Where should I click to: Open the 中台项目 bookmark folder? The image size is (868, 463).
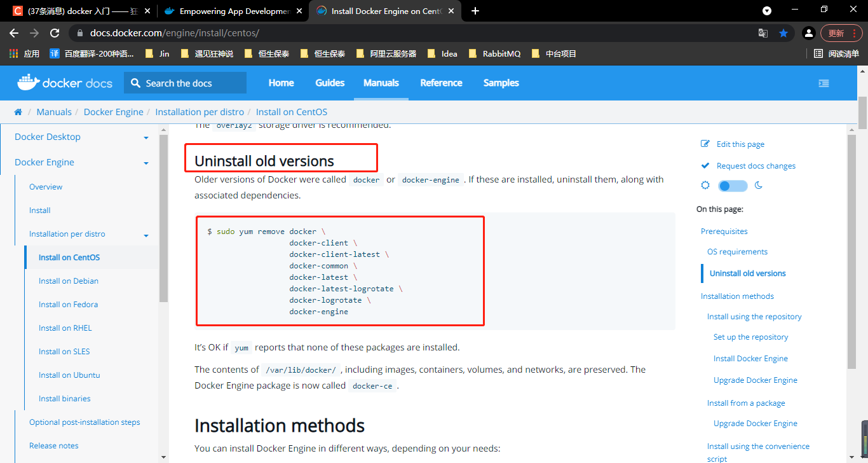[x=554, y=54]
